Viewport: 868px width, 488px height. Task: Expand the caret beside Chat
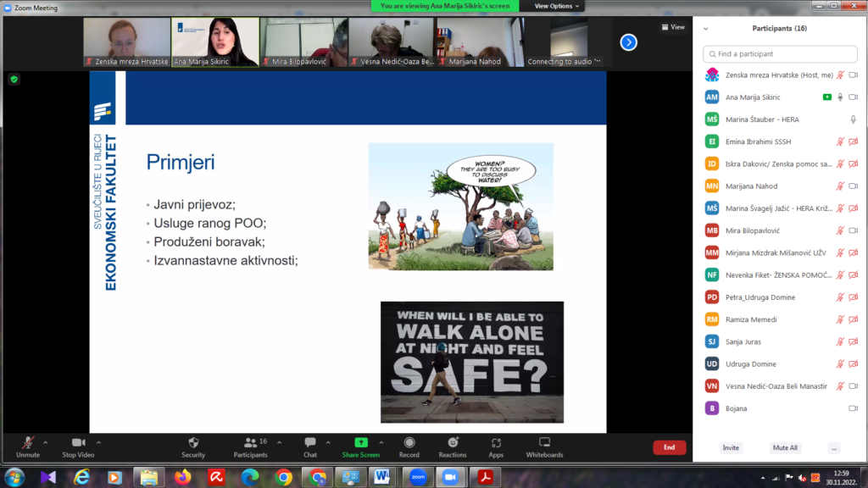[x=328, y=442]
